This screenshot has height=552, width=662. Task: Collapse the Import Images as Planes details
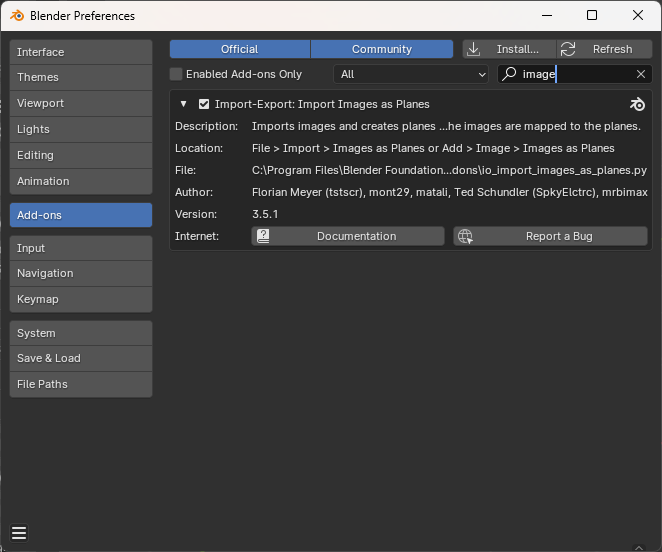point(184,104)
